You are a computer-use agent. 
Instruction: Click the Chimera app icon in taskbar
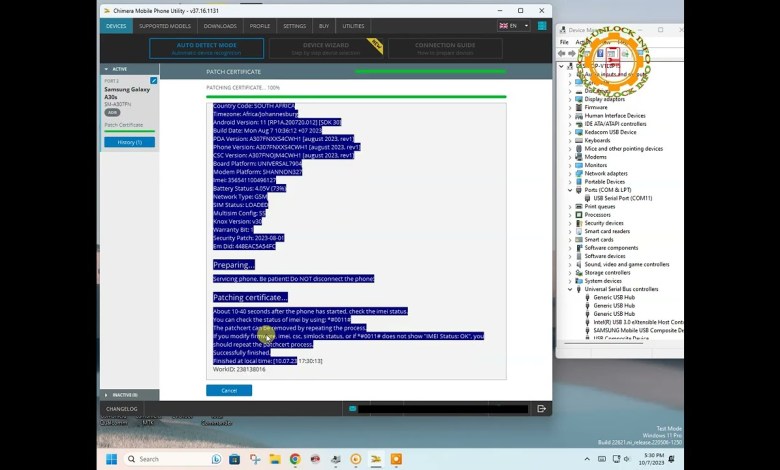(376, 459)
